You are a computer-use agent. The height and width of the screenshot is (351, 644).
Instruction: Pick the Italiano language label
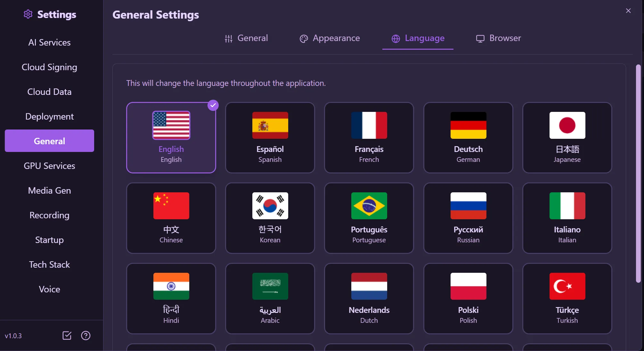pos(567,230)
